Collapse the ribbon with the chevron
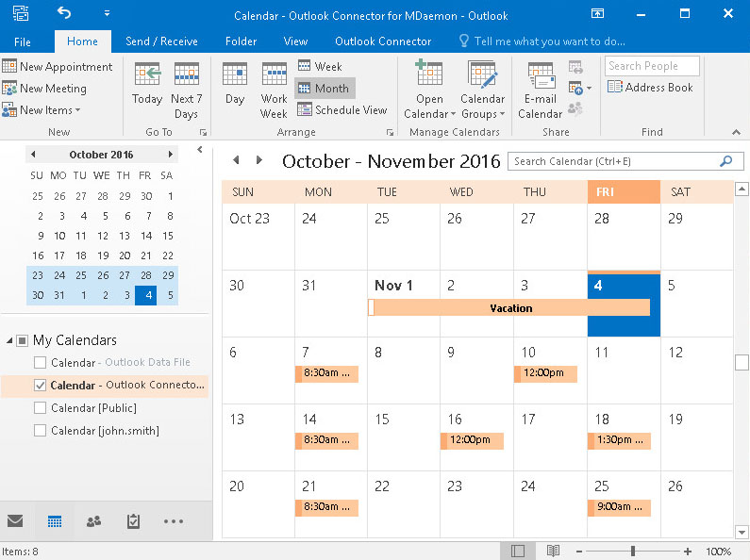This screenshot has height=560, width=750. coord(736,132)
